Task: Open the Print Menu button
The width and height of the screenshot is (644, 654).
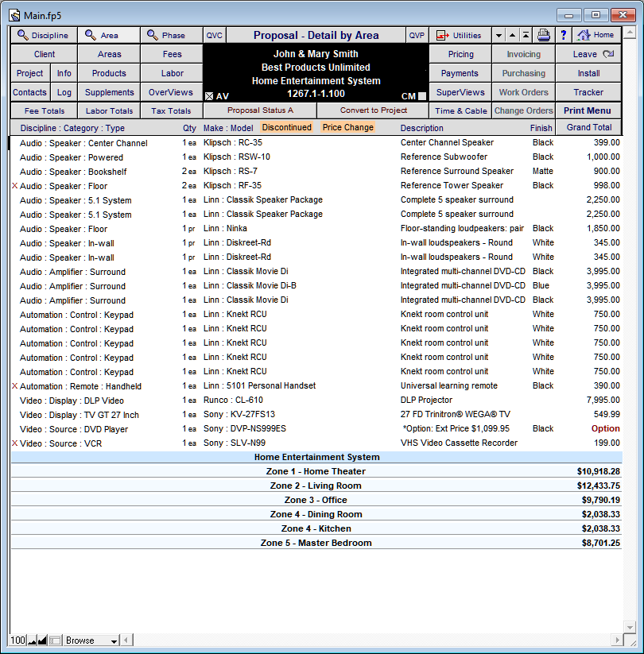Action: tap(588, 110)
